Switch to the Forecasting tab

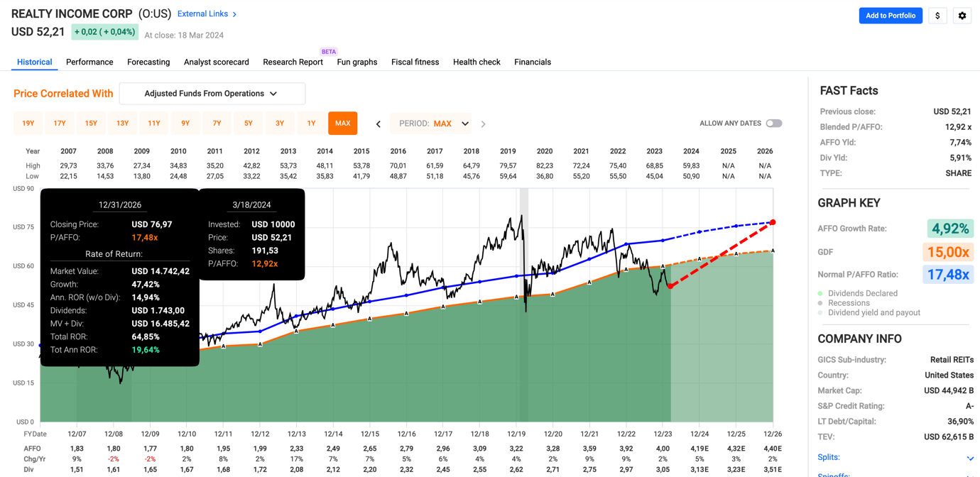(x=148, y=62)
